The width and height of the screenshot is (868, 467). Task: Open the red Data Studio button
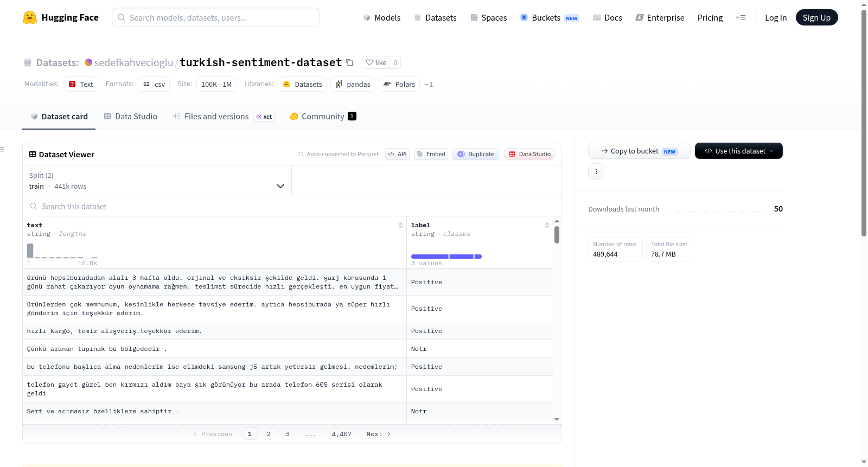tap(529, 154)
